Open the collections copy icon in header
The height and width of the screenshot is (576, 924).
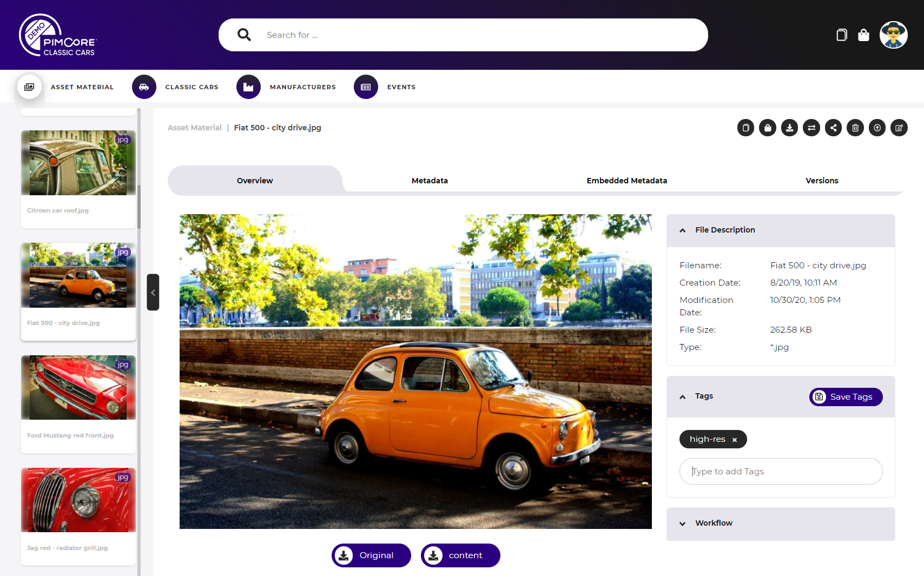[841, 35]
